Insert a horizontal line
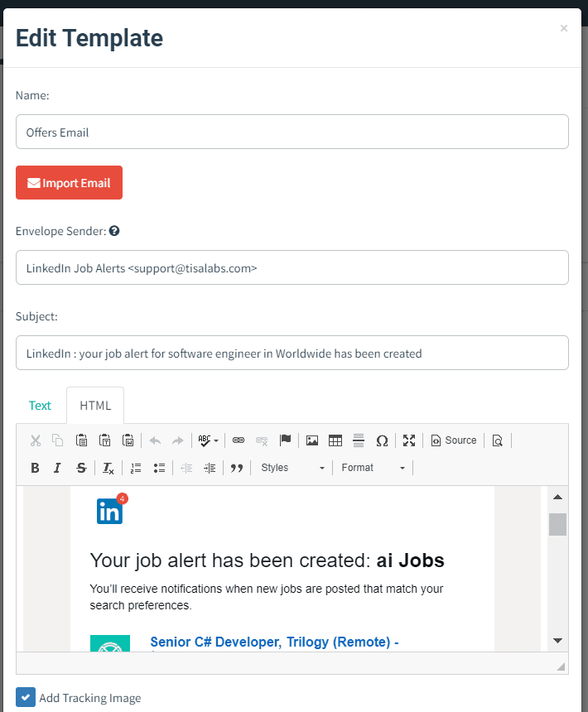Image resolution: width=588 pixels, height=712 pixels. coord(359,440)
